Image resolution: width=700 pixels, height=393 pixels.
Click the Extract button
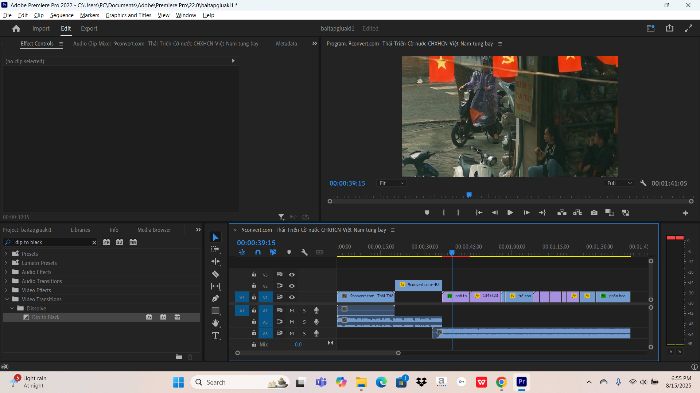click(577, 213)
